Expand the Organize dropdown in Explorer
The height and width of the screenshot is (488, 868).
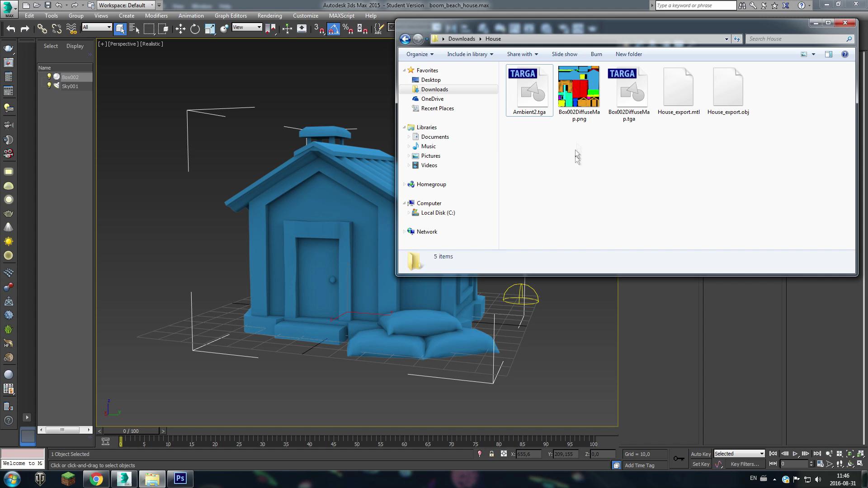tap(420, 54)
